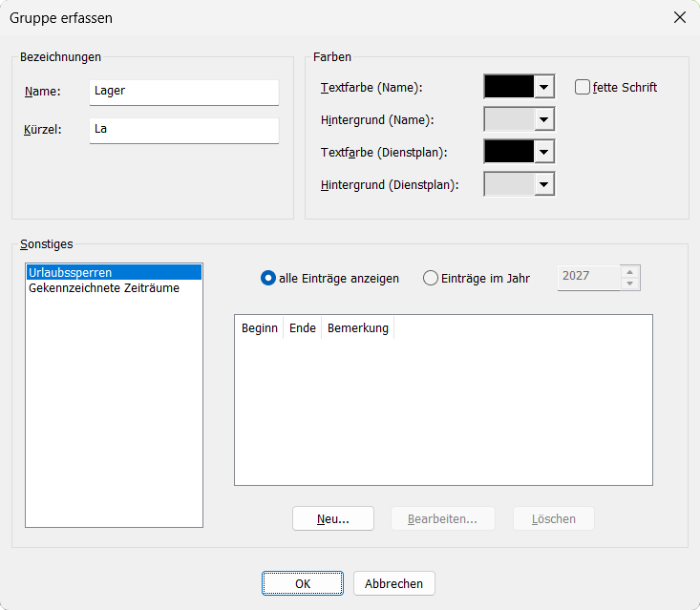Image resolution: width=700 pixels, height=610 pixels.
Task: Close the Gruppe erfassen dialog
Action: point(679,17)
